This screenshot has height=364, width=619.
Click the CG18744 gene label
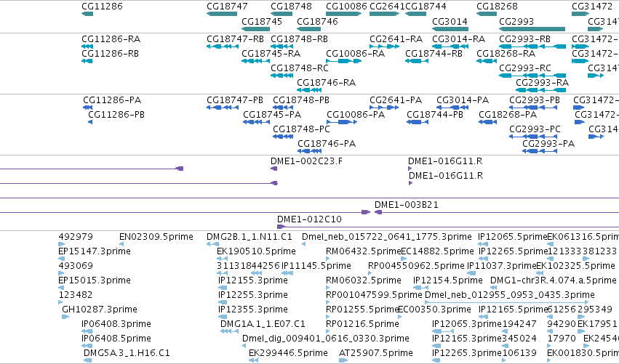pos(426,7)
